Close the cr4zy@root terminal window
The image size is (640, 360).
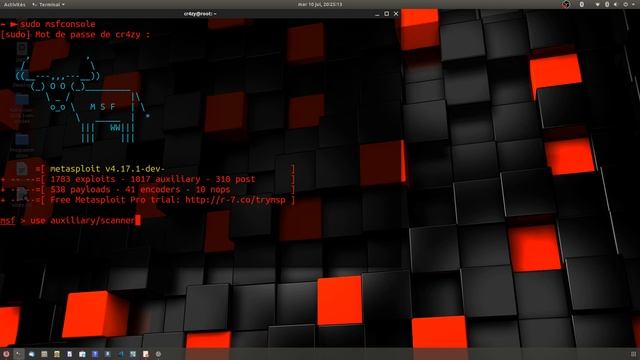click(x=396, y=13)
